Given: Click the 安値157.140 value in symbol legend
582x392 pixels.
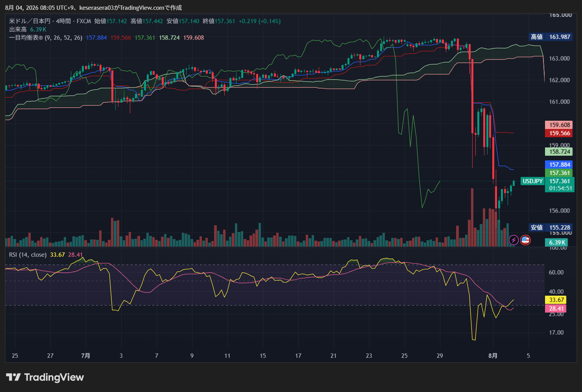Looking at the screenshot, I should (183, 21).
